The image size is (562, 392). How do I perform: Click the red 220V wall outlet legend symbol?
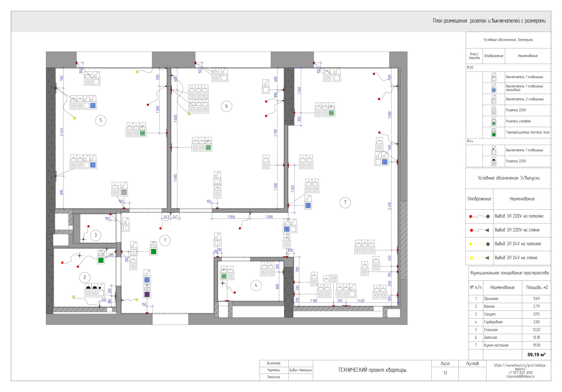479,230
